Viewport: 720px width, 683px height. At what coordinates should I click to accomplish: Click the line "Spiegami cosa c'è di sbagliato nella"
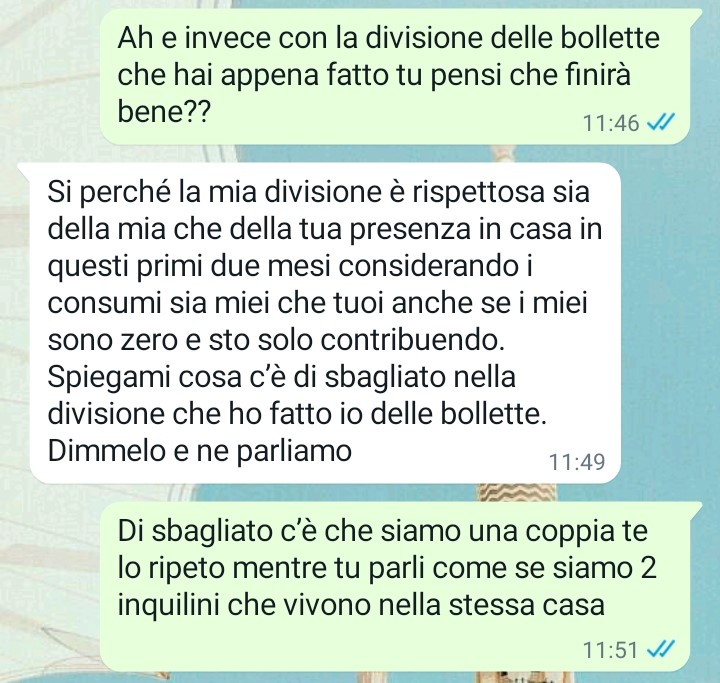[281, 377]
